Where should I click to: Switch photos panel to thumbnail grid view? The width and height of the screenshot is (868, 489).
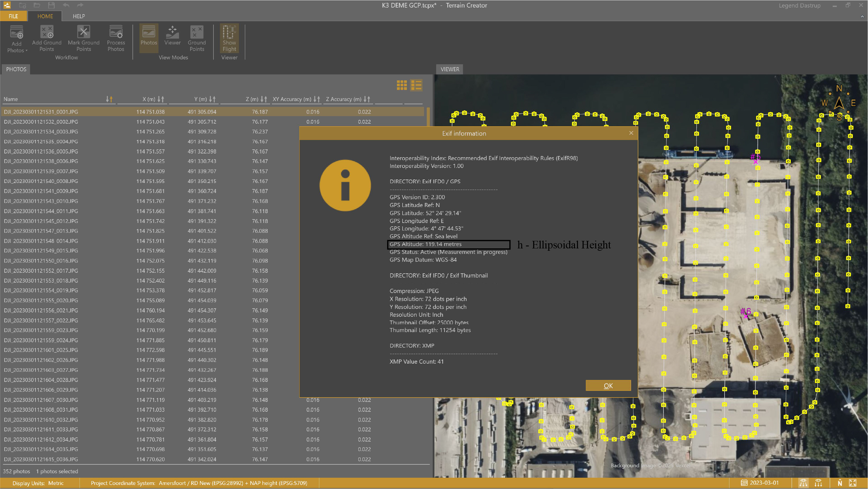tap(402, 85)
